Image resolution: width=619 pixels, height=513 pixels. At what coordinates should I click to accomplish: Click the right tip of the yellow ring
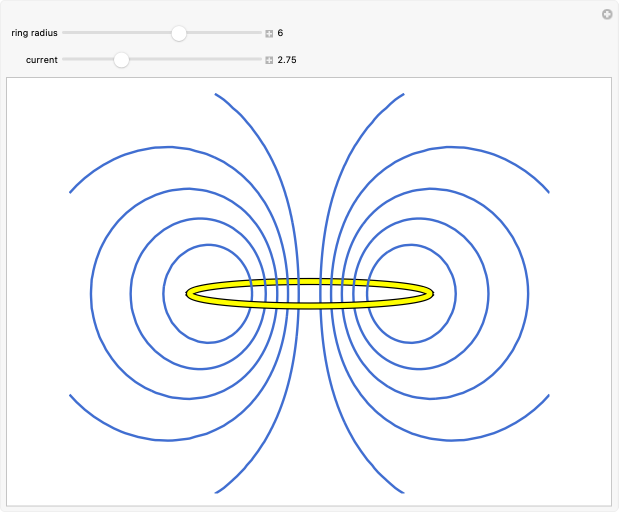(x=431, y=293)
